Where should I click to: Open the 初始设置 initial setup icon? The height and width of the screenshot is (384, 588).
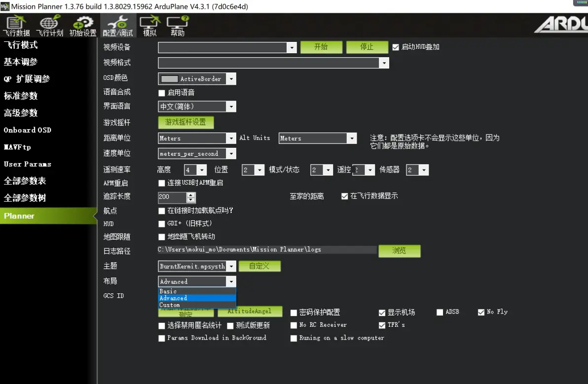pyautogui.click(x=83, y=26)
